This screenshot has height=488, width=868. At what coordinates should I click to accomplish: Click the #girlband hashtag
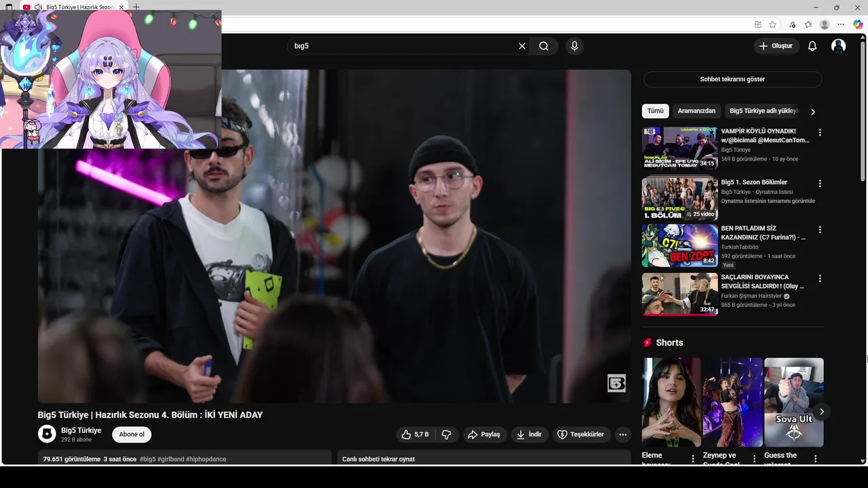(171, 460)
